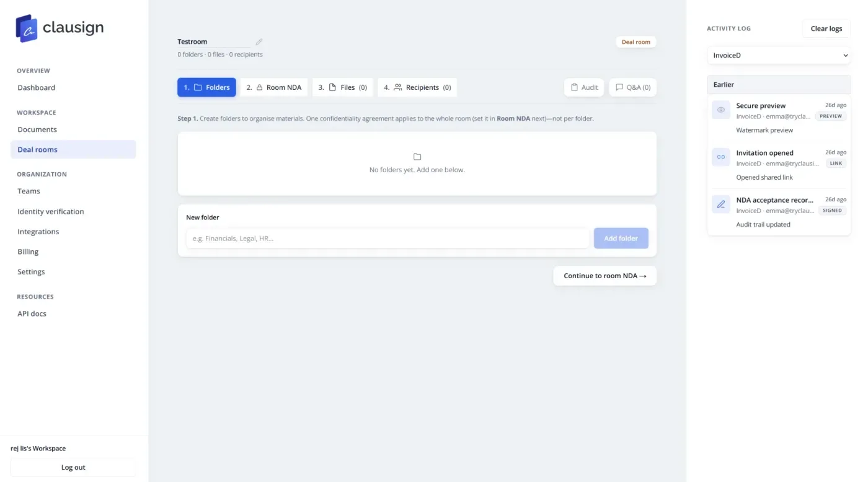The width and height of the screenshot is (868, 482).
Task: Click the Clear logs button
Action: coord(826,28)
